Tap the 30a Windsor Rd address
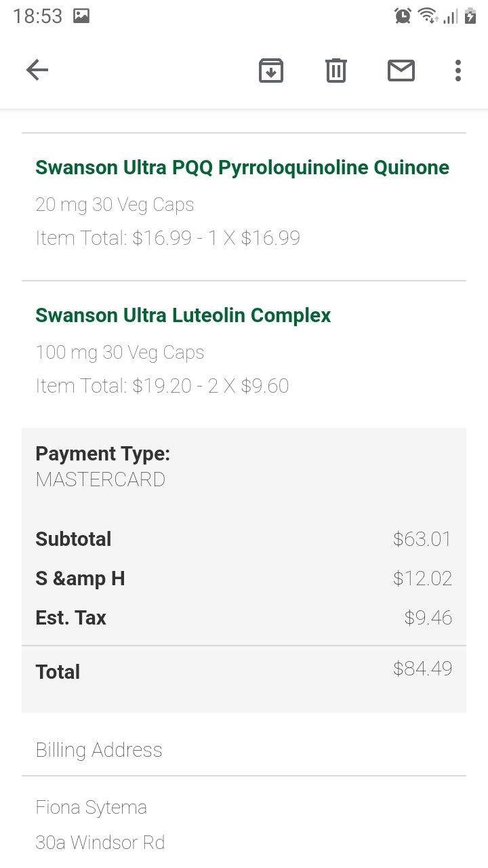Screen dimensions: 488x868 click(x=100, y=842)
